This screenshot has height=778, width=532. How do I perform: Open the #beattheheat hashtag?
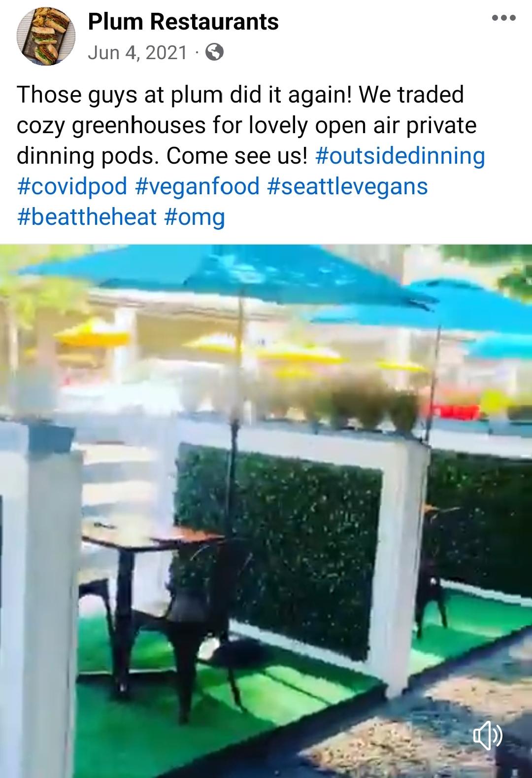(87, 216)
